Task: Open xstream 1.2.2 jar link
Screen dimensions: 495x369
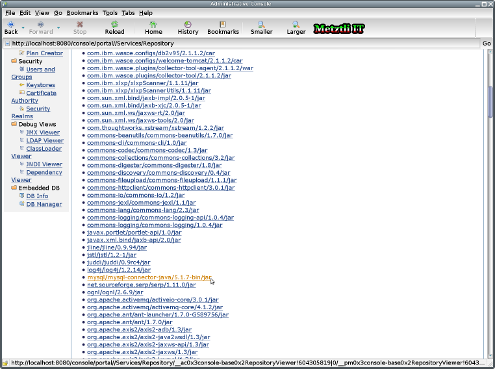Action: (155, 128)
